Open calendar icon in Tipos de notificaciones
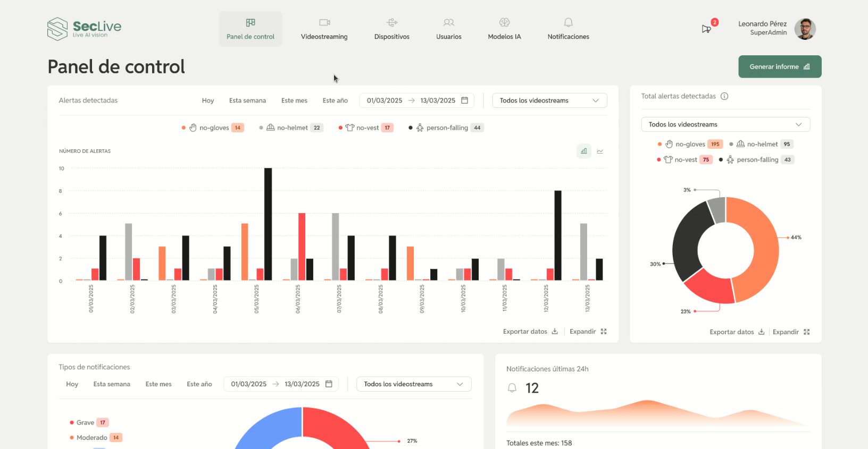868x449 pixels. [329, 384]
